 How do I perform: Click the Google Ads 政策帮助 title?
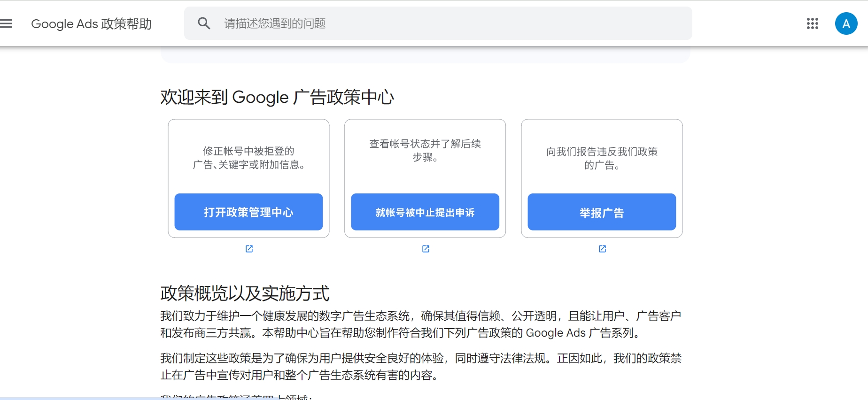(x=91, y=23)
